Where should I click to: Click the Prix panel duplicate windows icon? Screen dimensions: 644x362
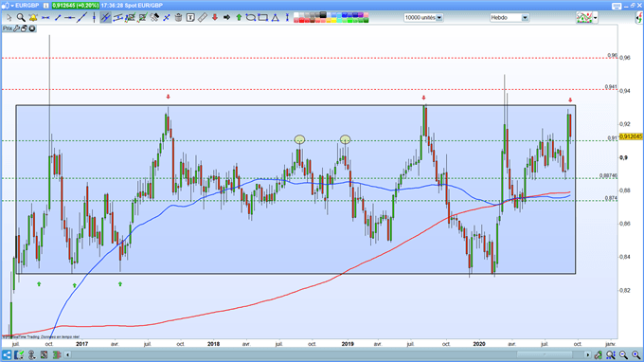(24, 28)
